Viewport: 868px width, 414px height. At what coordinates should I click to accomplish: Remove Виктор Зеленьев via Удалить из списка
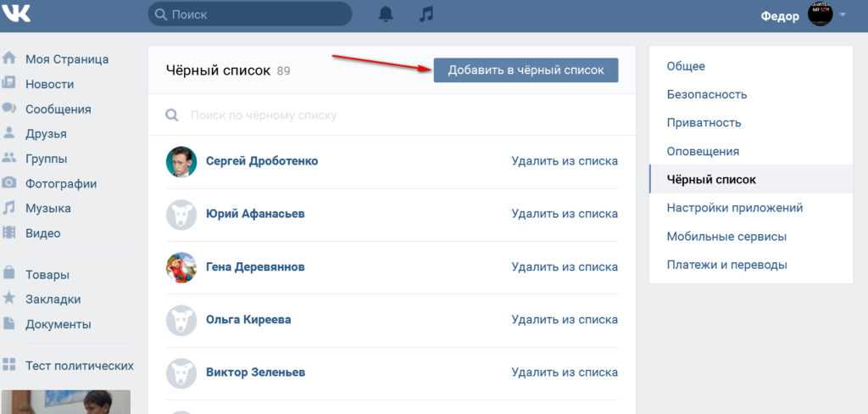565,372
